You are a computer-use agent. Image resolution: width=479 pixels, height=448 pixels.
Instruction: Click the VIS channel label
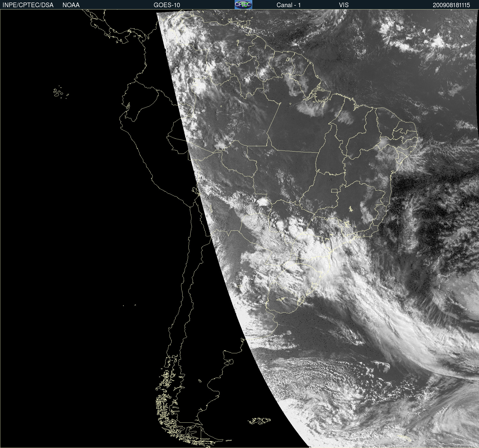tap(344, 5)
